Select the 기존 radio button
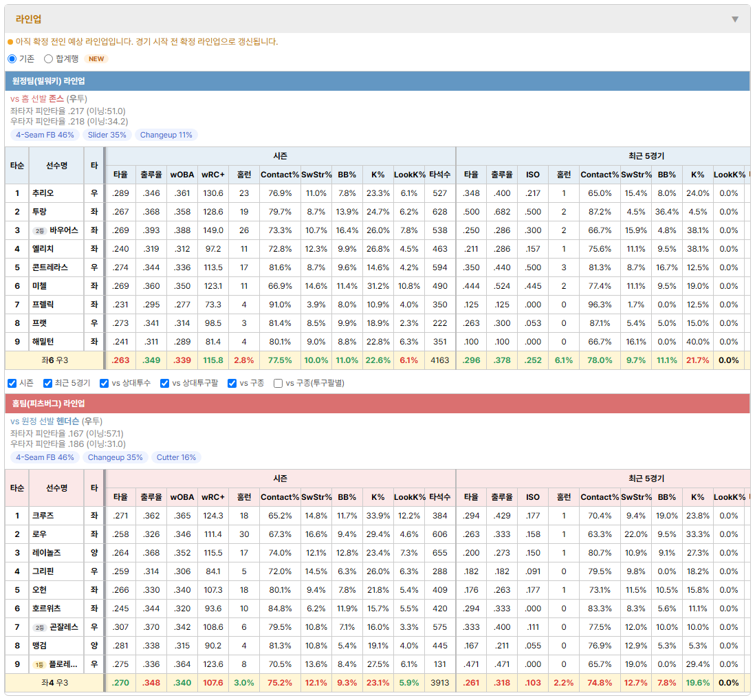Screen dimensions: 755x700 (12, 58)
